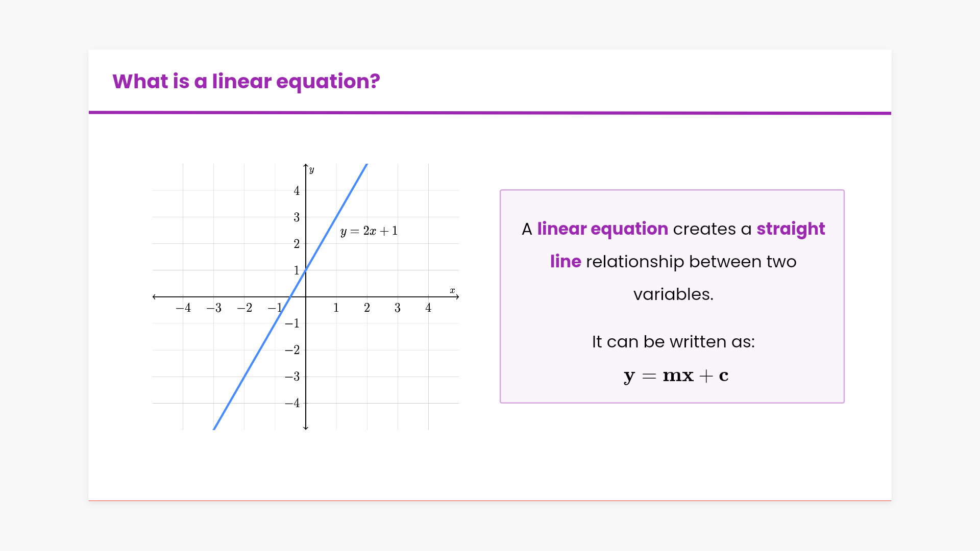980x551 pixels.
Task: Select tick label 2 on the horizontal axis
Action: (367, 308)
